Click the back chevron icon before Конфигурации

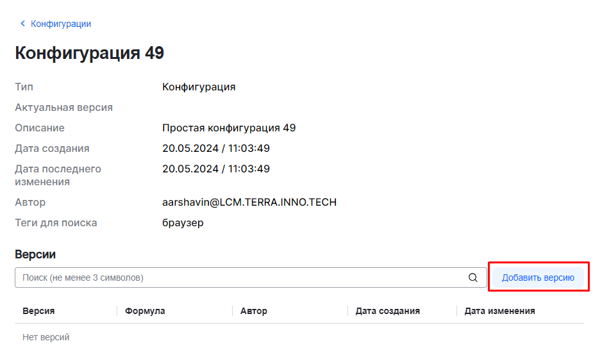[23, 24]
